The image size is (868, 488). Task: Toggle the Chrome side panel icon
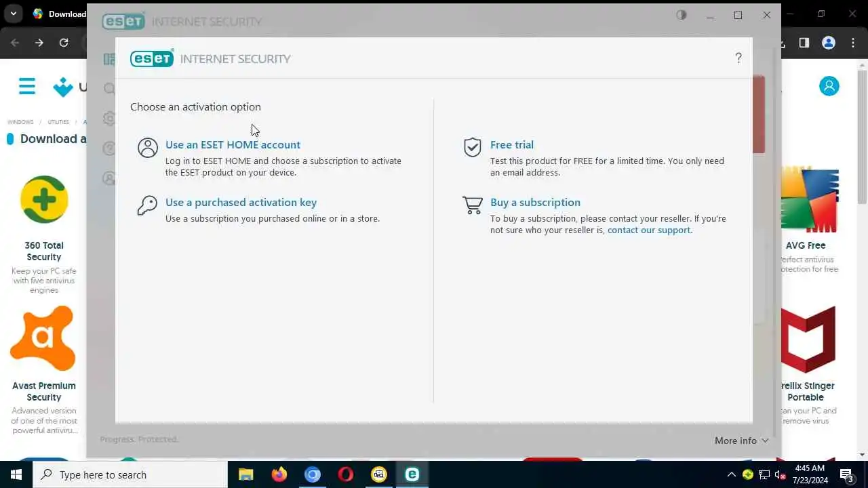[804, 43]
